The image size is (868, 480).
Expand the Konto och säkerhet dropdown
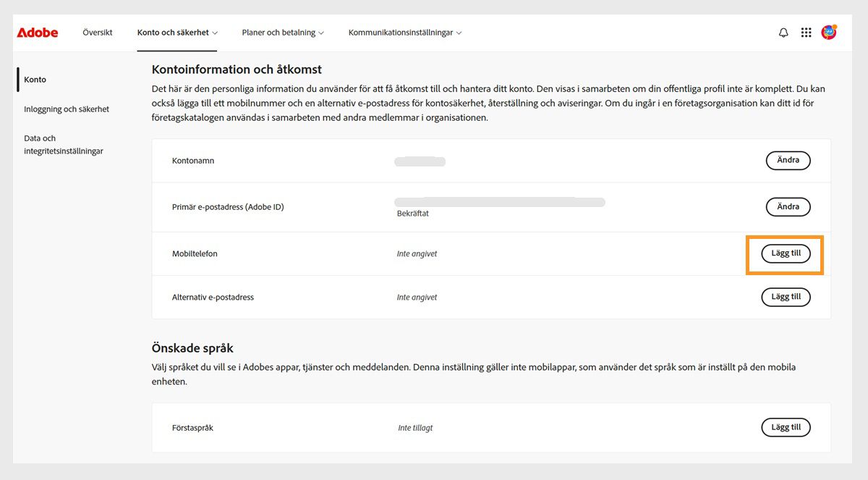coord(176,32)
